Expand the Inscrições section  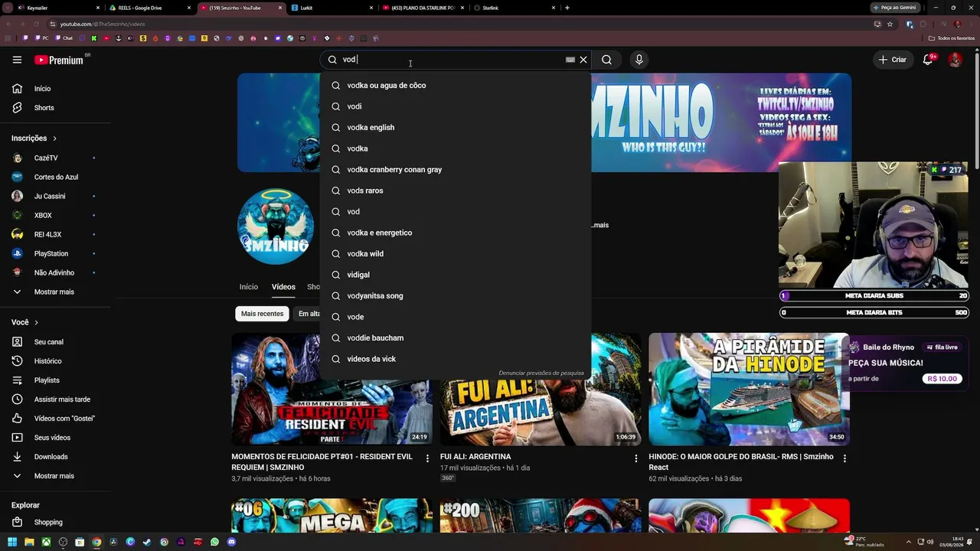pyautogui.click(x=34, y=139)
